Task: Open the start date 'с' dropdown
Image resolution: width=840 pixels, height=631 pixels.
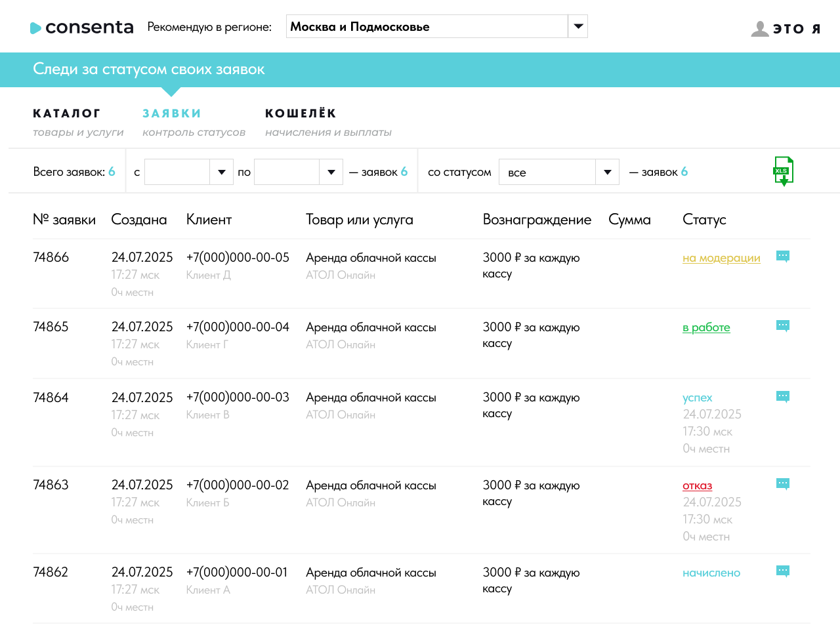Action: pyautogui.click(x=222, y=172)
